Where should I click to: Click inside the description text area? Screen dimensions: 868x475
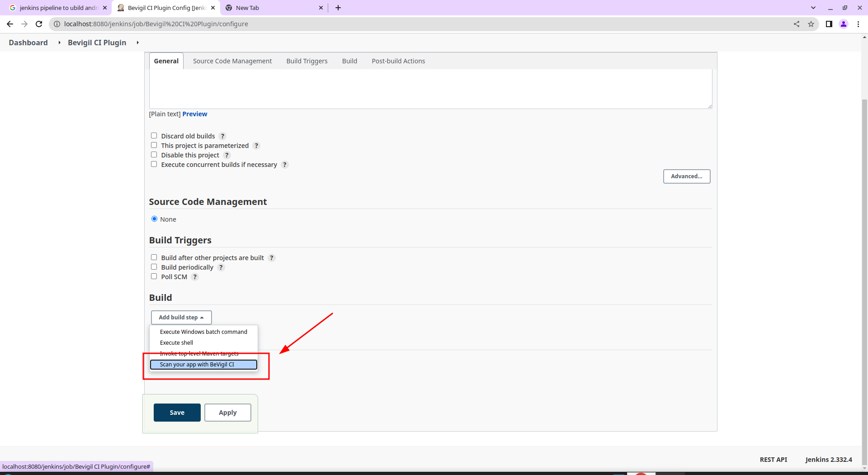point(431,89)
